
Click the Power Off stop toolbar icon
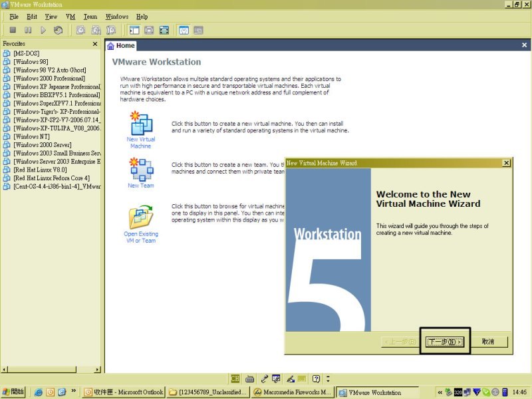click(13, 30)
